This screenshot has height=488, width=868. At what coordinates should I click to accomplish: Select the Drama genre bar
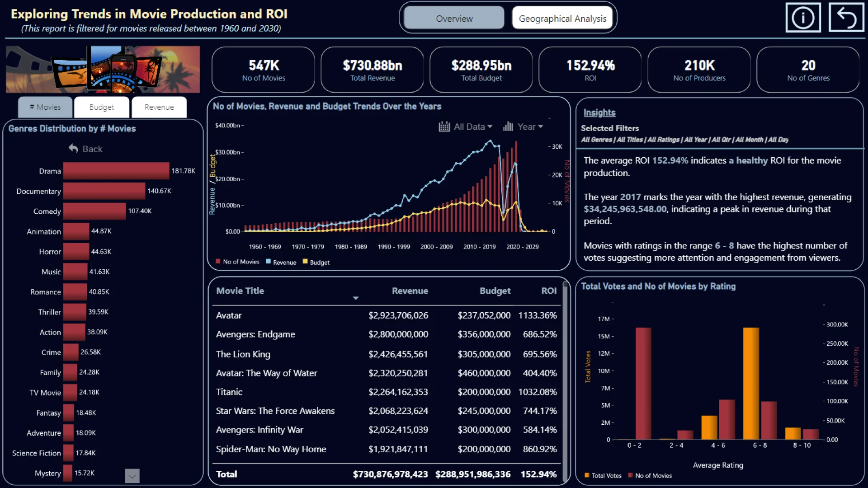click(x=116, y=171)
